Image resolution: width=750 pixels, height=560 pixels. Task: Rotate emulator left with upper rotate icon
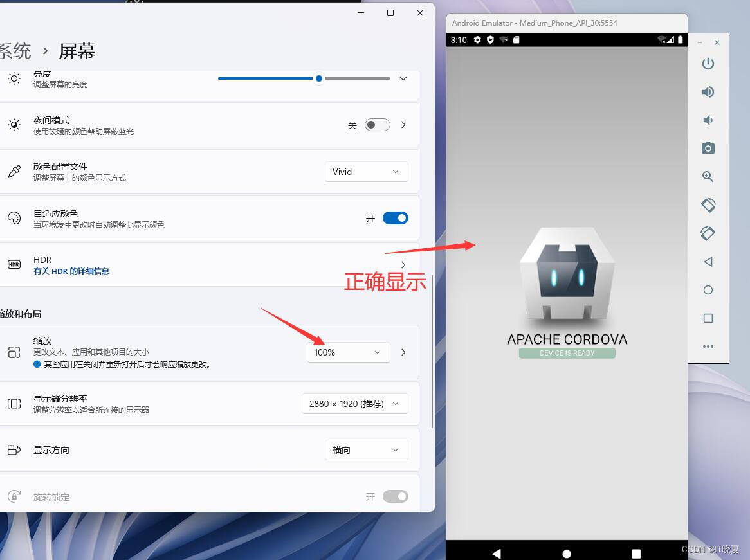[x=708, y=204]
